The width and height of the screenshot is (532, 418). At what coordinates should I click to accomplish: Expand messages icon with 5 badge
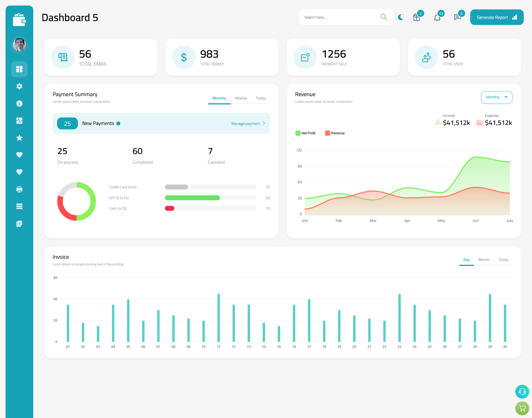pyautogui.click(x=457, y=17)
